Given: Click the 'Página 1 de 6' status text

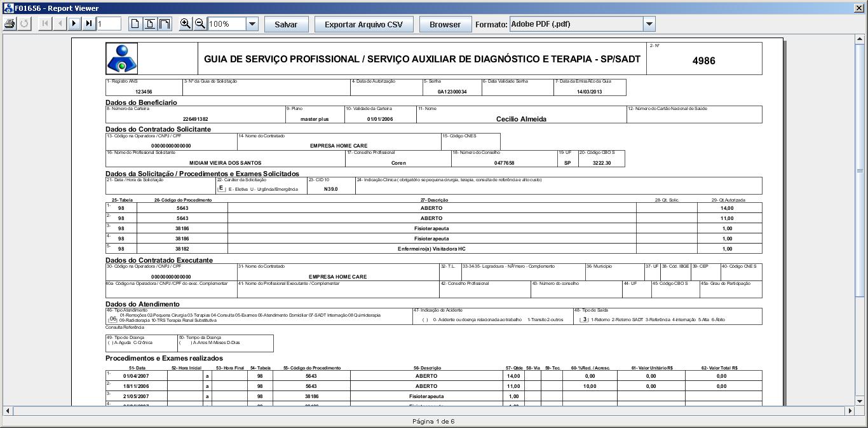Looking at the screenshot, I should tap(433, 421).
